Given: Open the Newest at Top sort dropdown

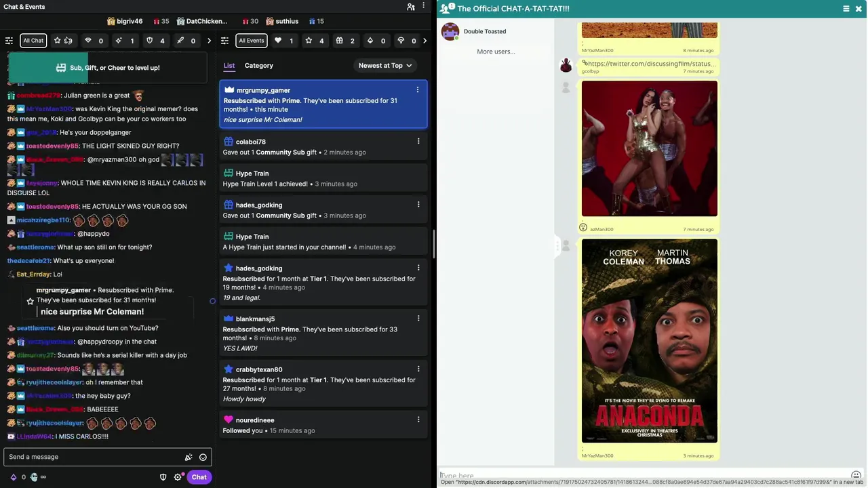Looking at the screenshot, I should [385, 66].
